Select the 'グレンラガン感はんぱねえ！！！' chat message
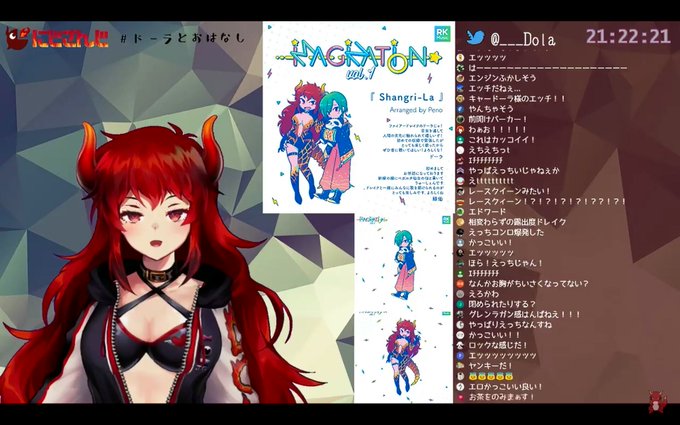This screenshot has width=680, height=425. [524, 314]
